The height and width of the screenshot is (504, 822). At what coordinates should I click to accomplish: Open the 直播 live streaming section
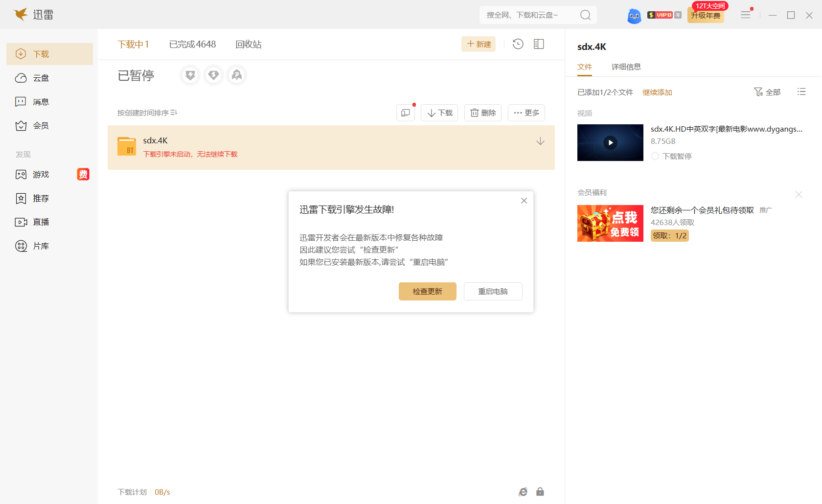41,222
